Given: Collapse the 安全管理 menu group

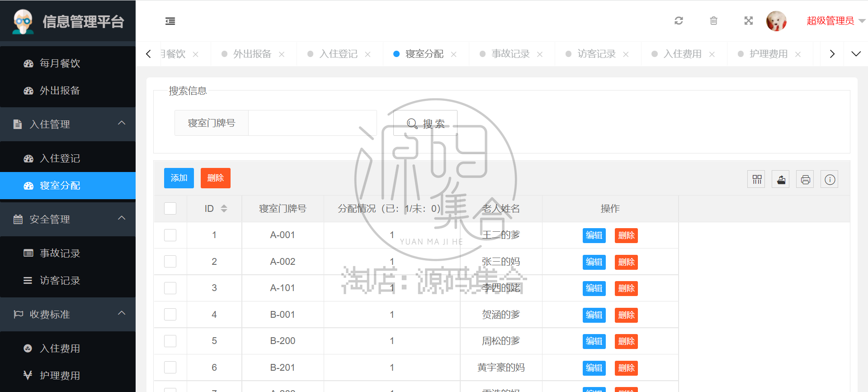Looking at the screenshot, I should 68,219.
